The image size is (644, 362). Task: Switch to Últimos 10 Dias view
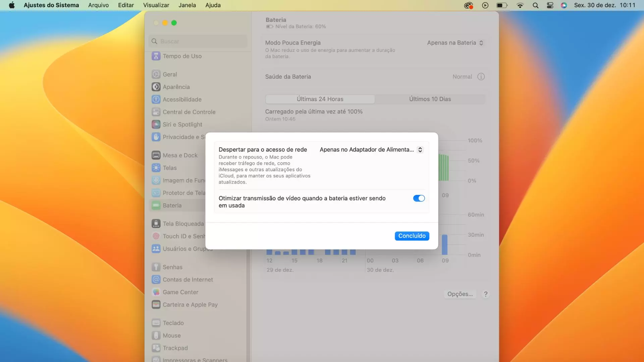pyautogui.click(x=430, y=99)
